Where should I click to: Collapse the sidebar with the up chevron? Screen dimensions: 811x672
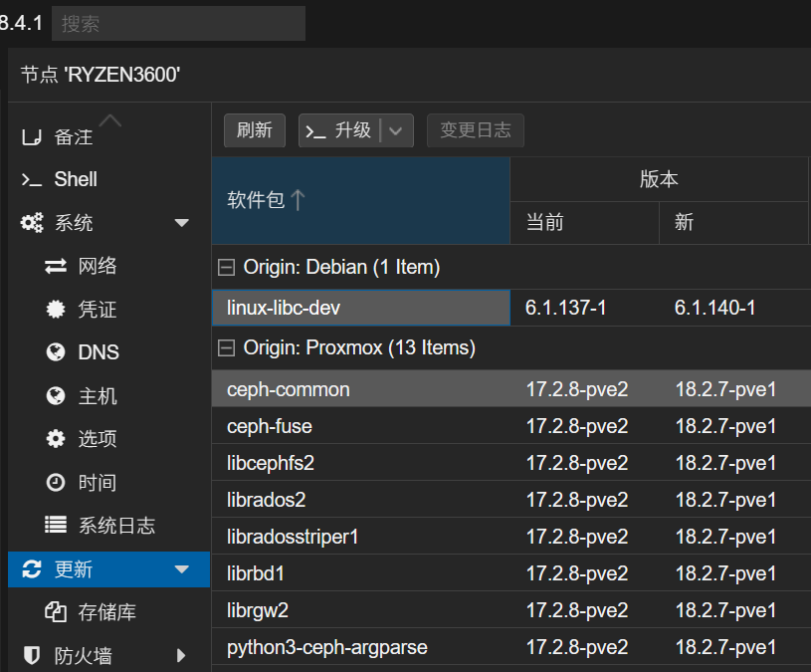point(110,120)
